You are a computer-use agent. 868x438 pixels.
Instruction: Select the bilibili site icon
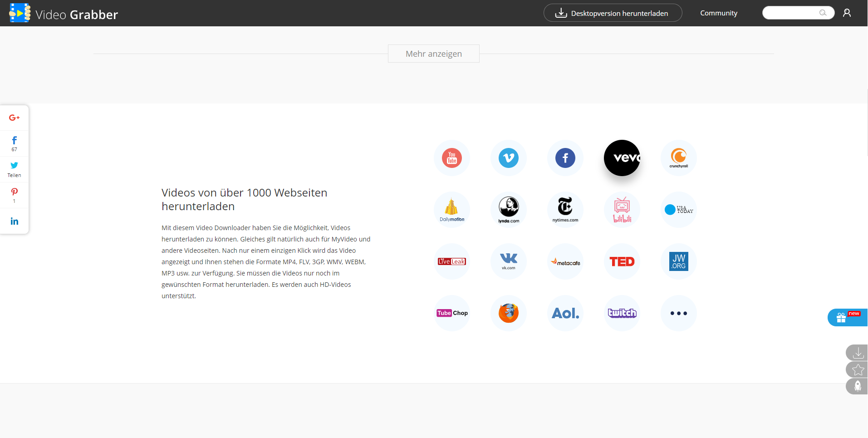pyautogui.click(x=622, y=210)
